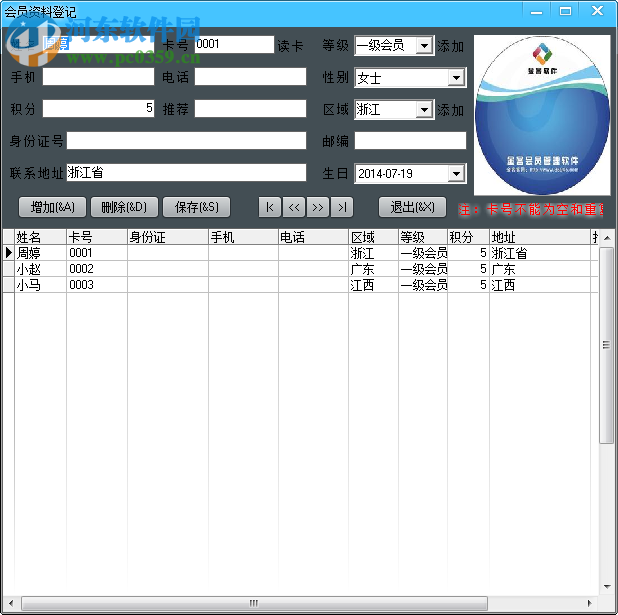
Task: Click the 地址 column header
Action: click(540, 237)
